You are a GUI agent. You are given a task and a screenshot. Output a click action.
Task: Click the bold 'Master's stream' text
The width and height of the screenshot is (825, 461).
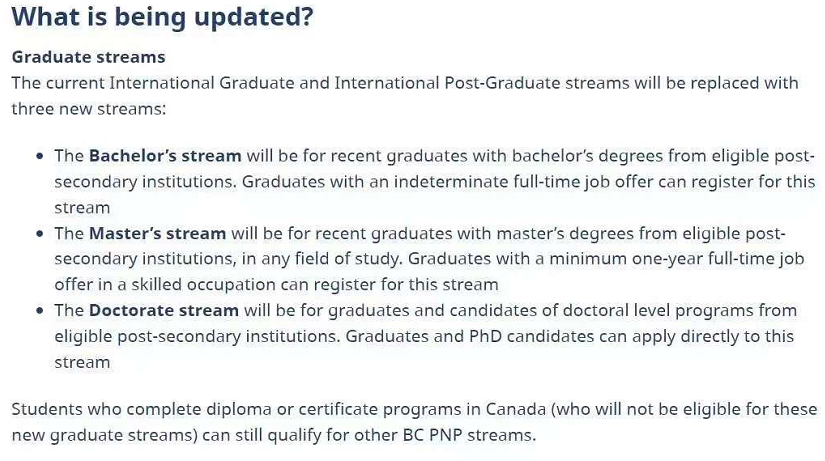tap(157, 233)
